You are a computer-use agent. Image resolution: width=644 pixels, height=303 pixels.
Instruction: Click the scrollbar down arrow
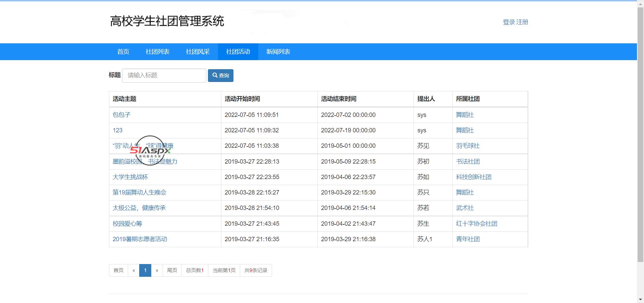(640, 299)
